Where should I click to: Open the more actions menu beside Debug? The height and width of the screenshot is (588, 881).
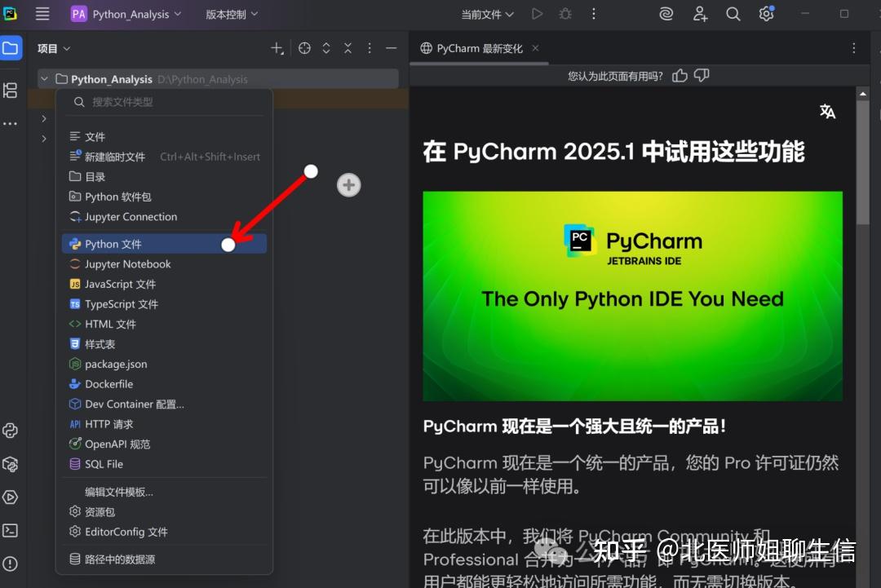tap(593, 14)
